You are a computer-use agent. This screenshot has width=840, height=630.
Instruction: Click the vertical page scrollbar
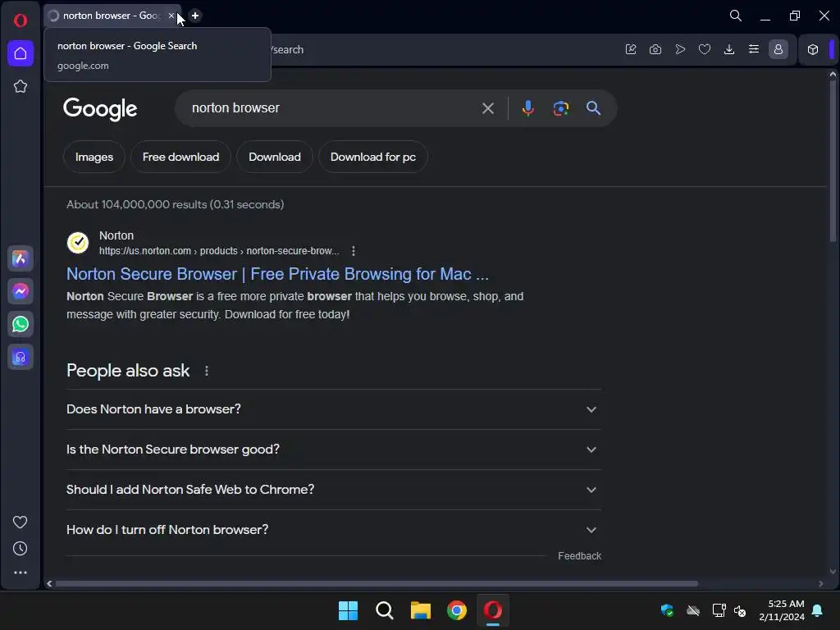click(x=833, y=161)
